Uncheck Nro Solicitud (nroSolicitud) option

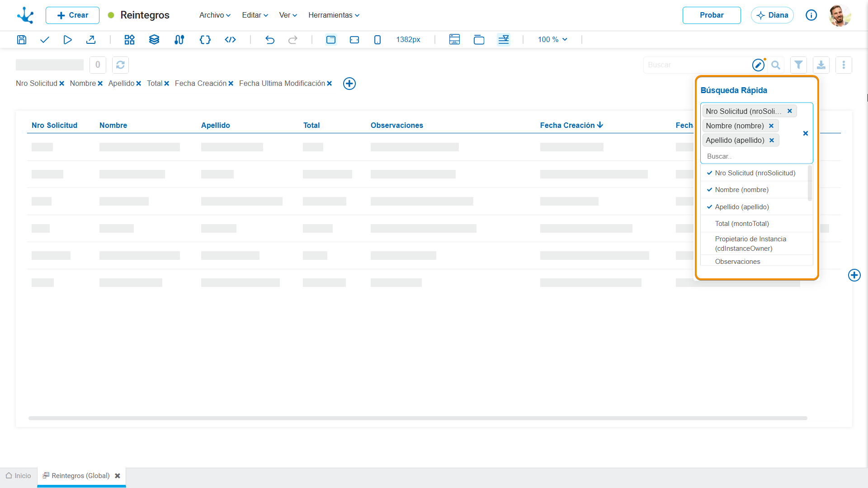coord(755,173)
